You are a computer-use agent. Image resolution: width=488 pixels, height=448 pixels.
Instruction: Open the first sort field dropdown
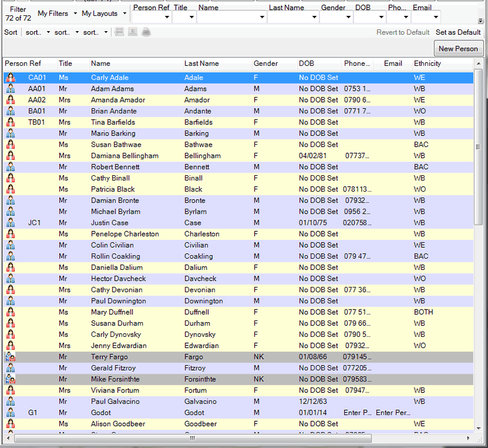click(35, 32)
